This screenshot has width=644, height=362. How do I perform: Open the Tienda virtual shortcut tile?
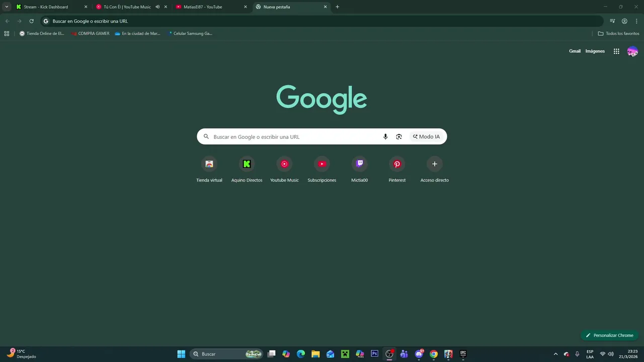pos(209,169)
